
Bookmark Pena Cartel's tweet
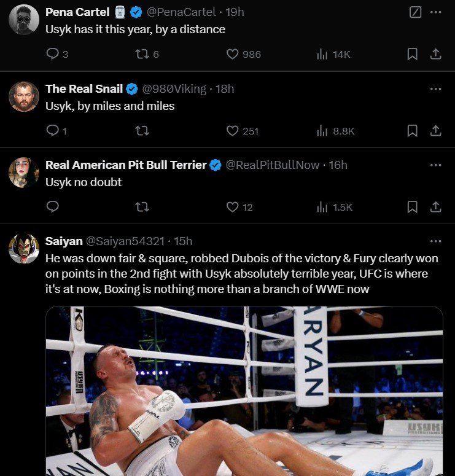[413, 54]
